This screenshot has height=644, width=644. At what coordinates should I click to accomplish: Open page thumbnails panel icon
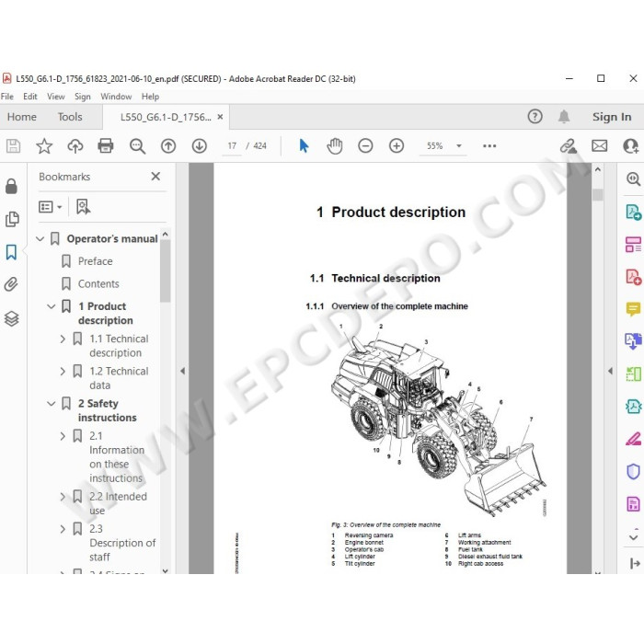(12, 219)
